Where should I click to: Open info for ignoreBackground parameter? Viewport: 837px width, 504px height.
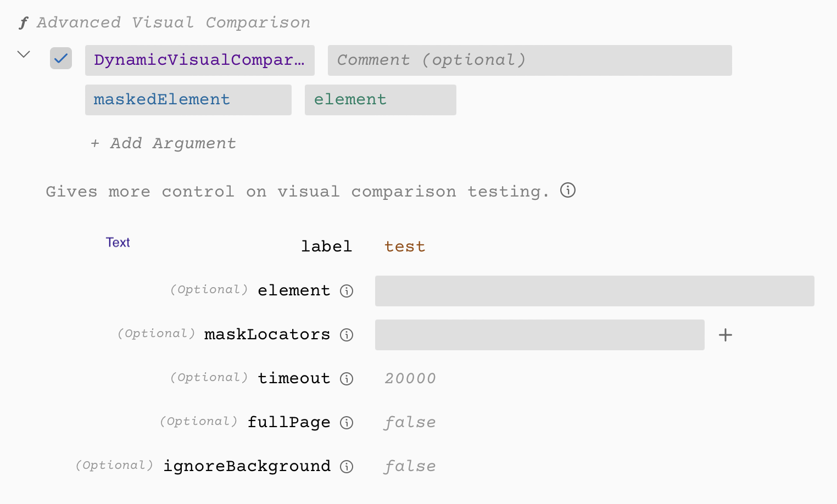(347, 467)
